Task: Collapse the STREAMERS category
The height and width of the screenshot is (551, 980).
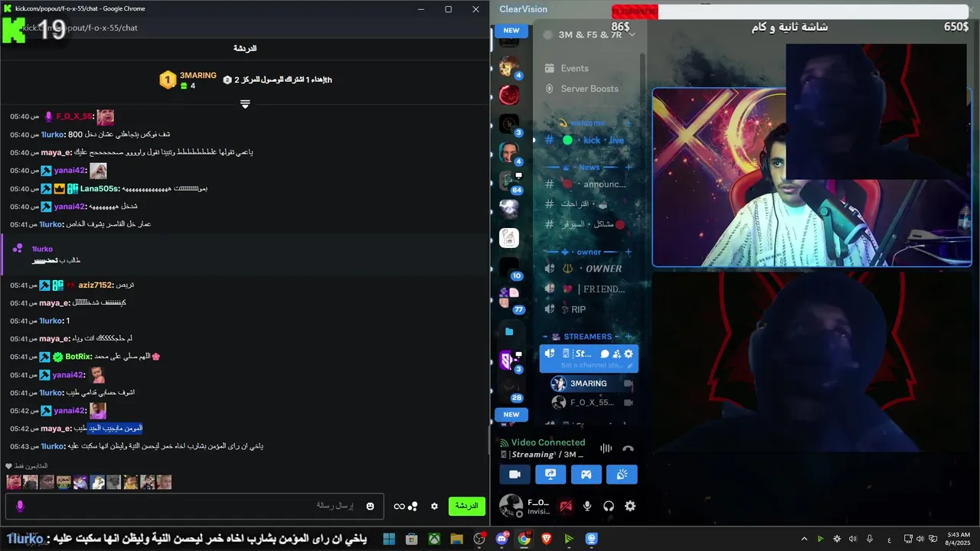Action: coord(587,337)
